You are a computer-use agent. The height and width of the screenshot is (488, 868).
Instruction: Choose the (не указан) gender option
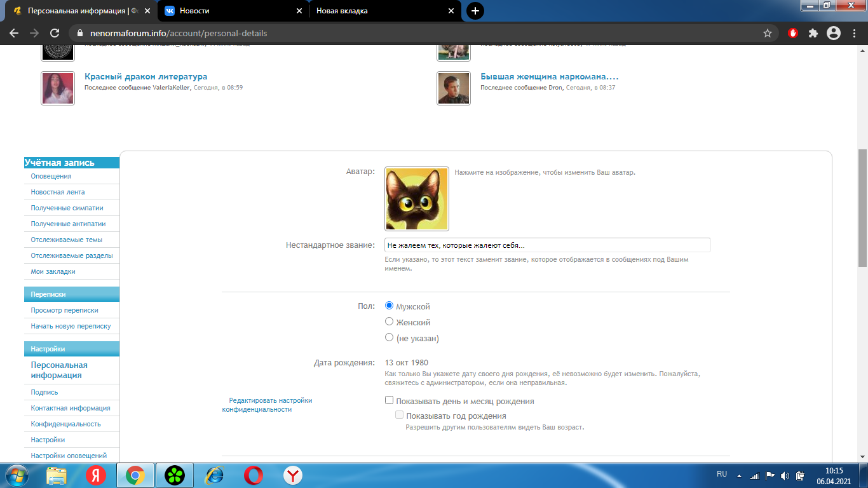[390, 337]
